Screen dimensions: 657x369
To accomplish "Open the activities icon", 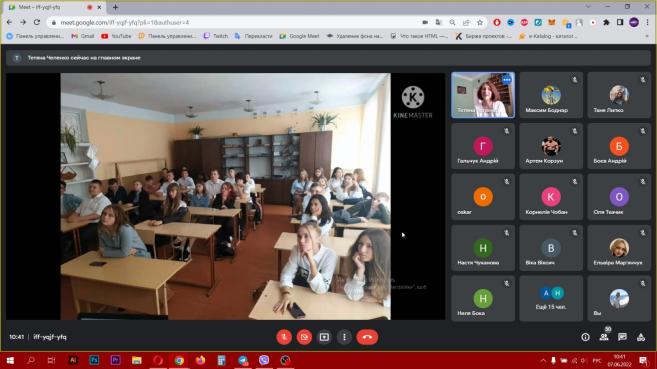I will click(641, 337).
